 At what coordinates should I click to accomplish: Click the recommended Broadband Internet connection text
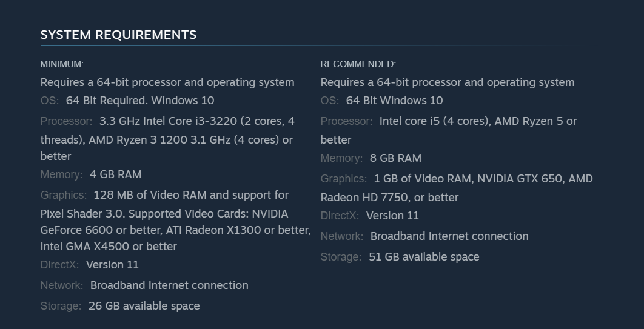point(449,237)
